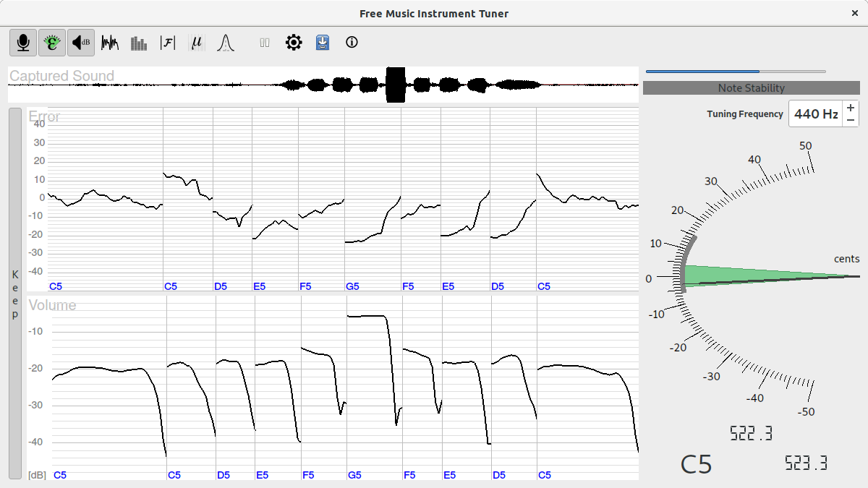Click the 440 Hz tuning frequency field
Viewport: 868px width, 488px height.
(x=815, y=114)
